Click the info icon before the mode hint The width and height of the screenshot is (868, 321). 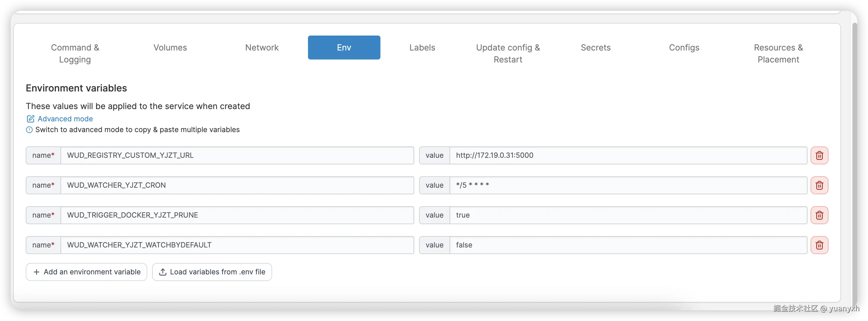29,130
